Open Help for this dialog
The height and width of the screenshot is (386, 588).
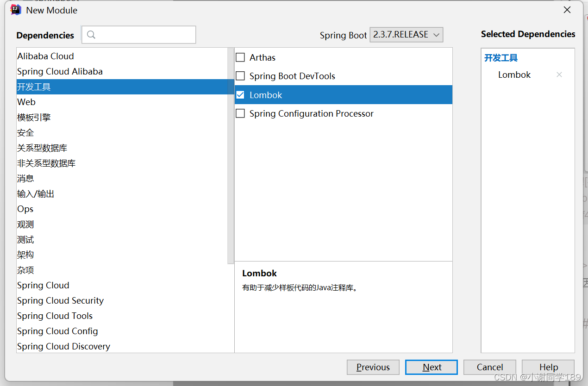coord(548,367)
